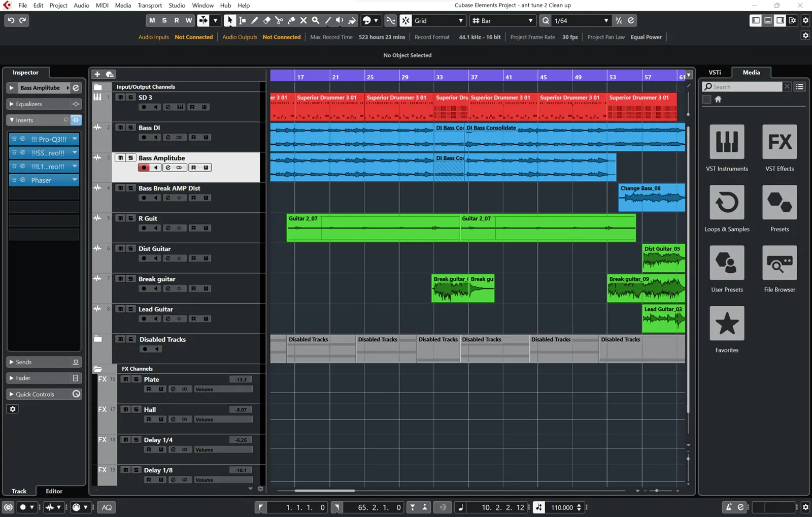812x517 pixels.
Task: Adjust the Plate FX volume slider
Action: click(223, 390)
